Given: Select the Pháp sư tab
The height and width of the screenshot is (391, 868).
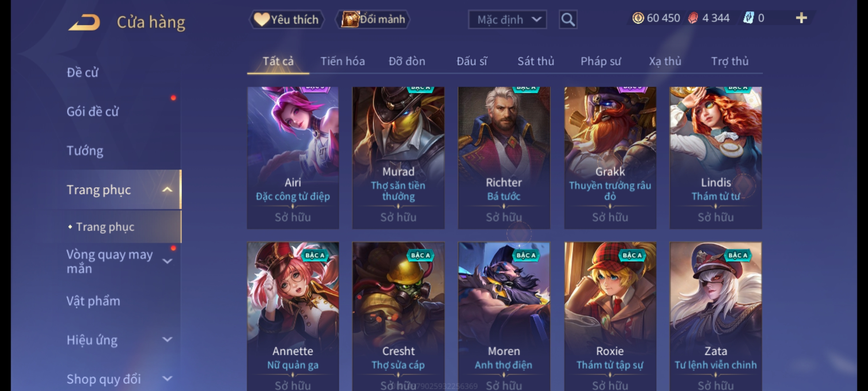Looking at the screenshot, I should (601, 61).
